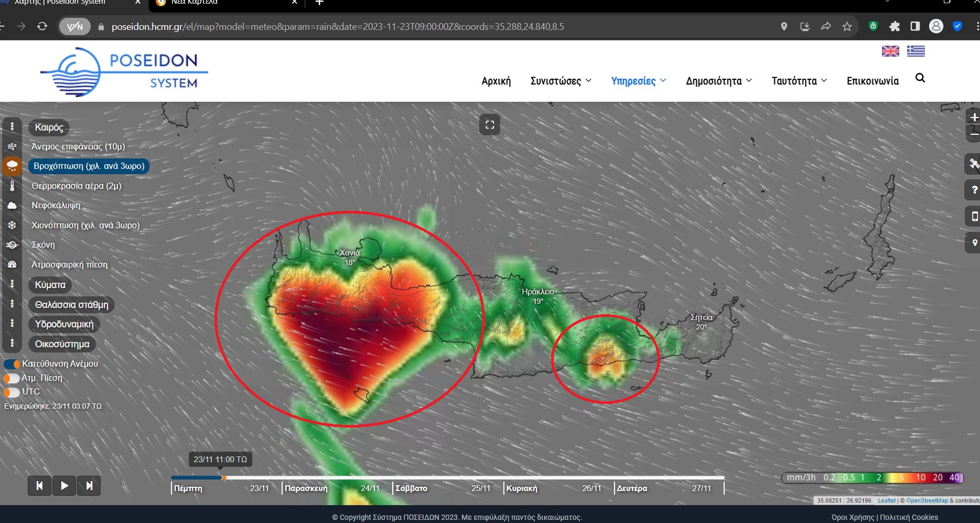Open the Κύματα layer group

50,285
